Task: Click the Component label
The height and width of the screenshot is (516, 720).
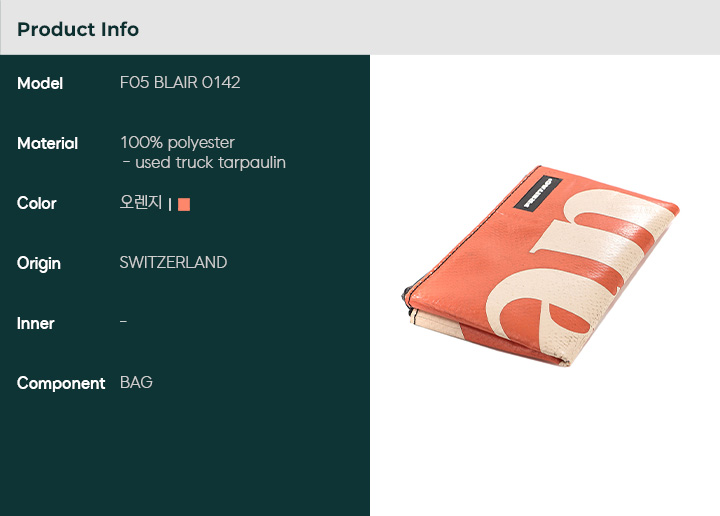Action: [61, 383]
